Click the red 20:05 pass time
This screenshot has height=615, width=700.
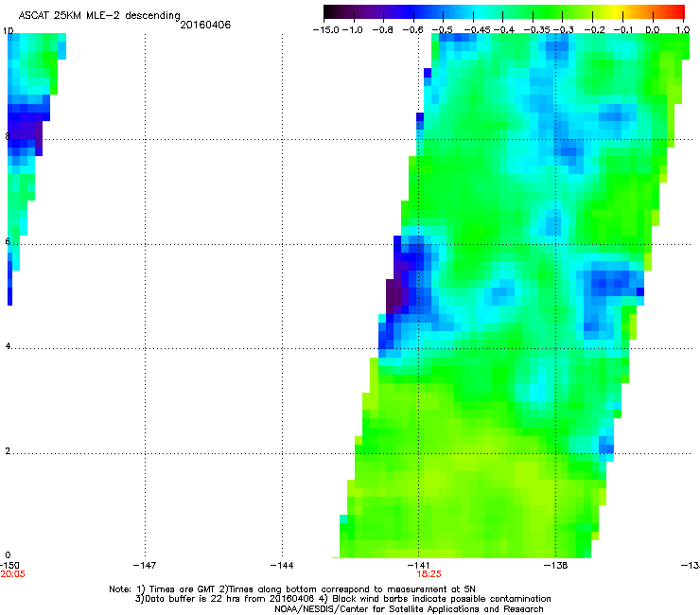(x=12, y=574)
